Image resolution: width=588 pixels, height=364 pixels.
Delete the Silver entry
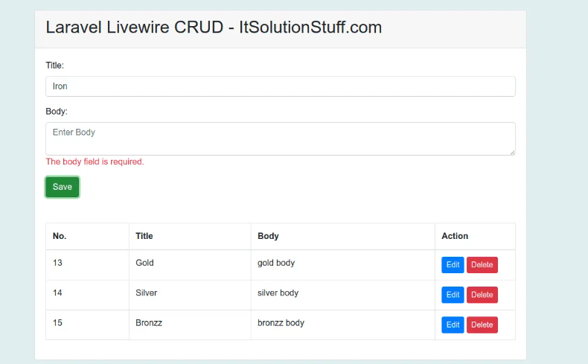pyautogui.click(x=482, y=295)
